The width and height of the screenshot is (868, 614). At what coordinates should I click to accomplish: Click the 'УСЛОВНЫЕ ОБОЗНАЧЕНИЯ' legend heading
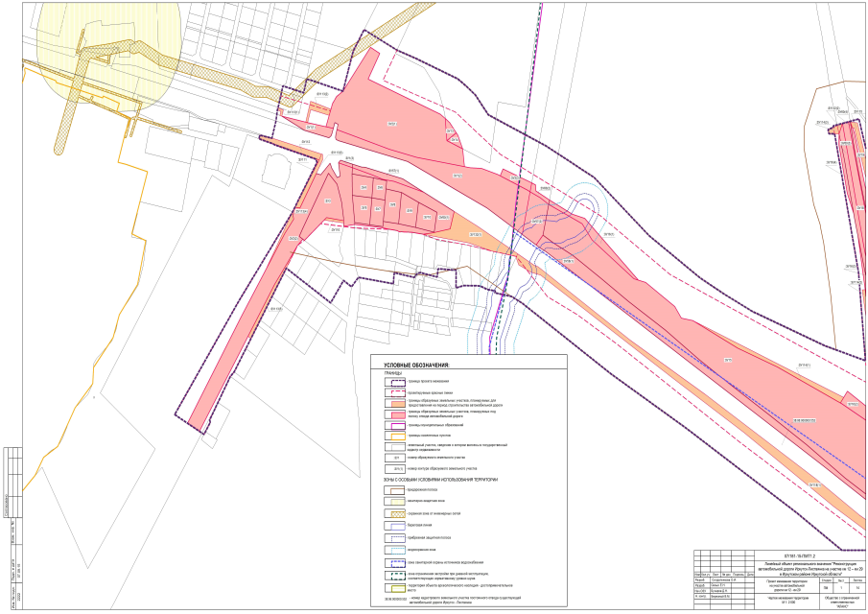(x=416, y=366)
